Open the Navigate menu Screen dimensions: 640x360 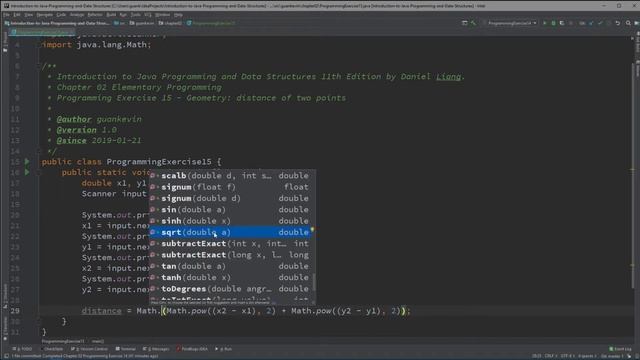(x=44, y=15)
